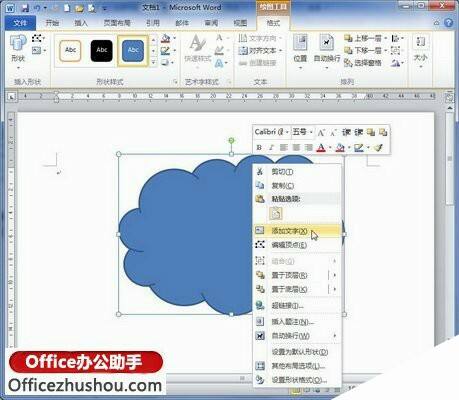Screen dimensions: 459x400
Task: Click the vertical scrollbar up arrow
Action: [450, 108]
